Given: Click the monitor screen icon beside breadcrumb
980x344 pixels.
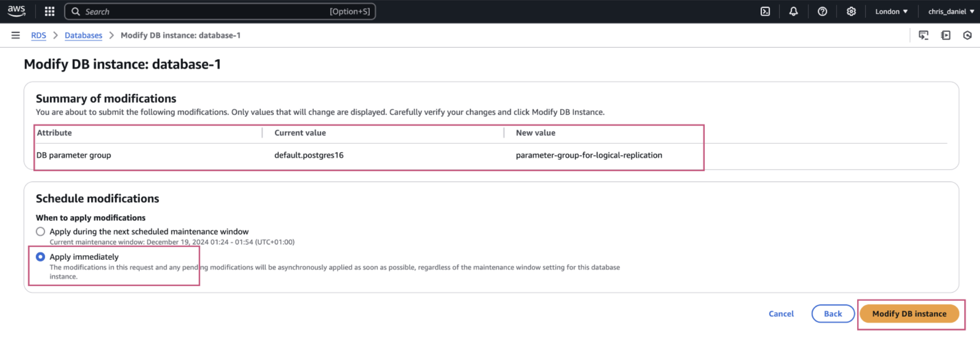Looking at the screenshot, I should pos(924,35).
